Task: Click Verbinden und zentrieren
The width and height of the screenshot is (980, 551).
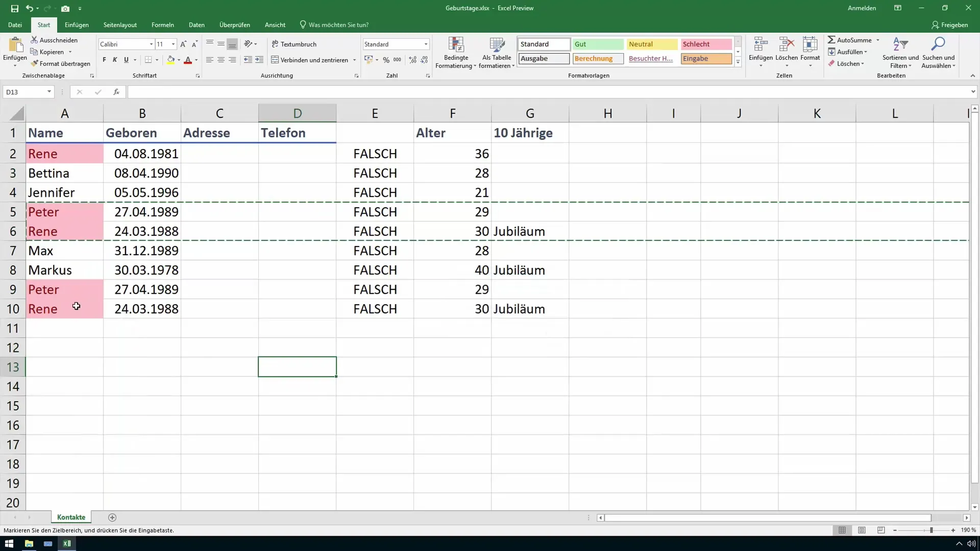Action: pos(309,60)
